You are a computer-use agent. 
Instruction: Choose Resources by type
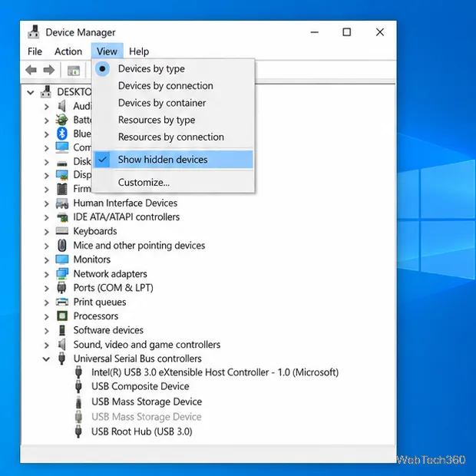[x=174, y=120]
